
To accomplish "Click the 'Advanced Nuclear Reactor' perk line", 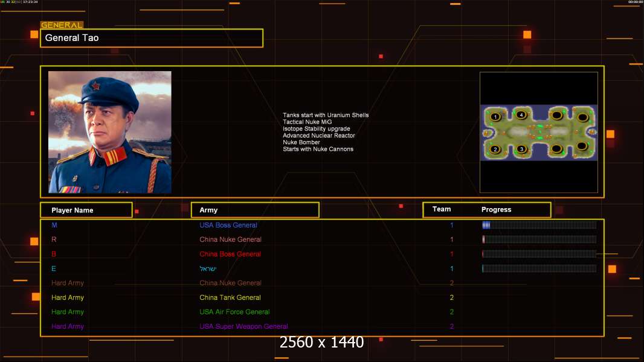I will [319, 135].
